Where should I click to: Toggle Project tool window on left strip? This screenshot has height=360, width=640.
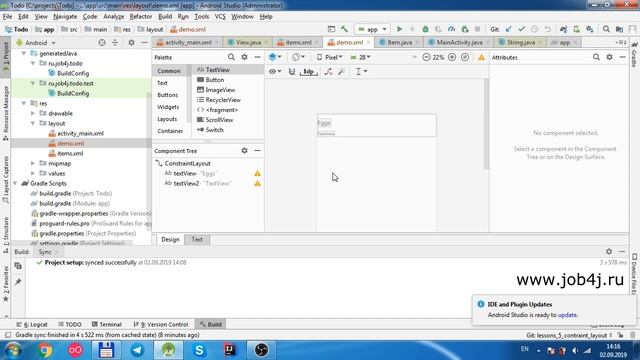click(5, 56)
